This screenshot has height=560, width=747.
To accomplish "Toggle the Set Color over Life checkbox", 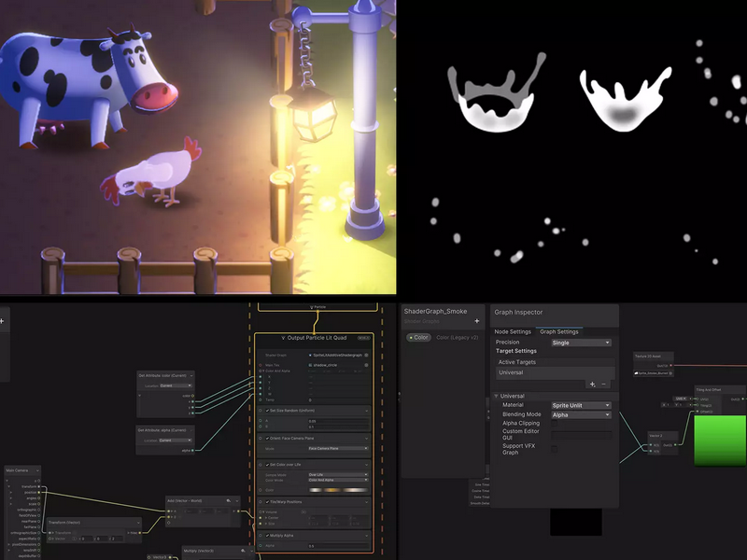I will (x=267, y=464).
